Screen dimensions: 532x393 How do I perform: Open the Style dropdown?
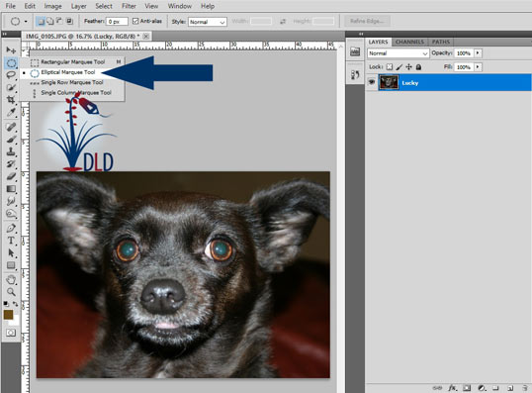pos(208,22)
